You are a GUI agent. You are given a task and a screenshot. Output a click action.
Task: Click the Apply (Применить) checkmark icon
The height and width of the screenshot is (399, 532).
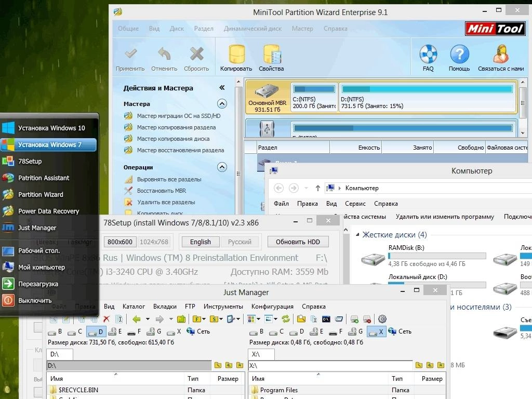[130, 54]
